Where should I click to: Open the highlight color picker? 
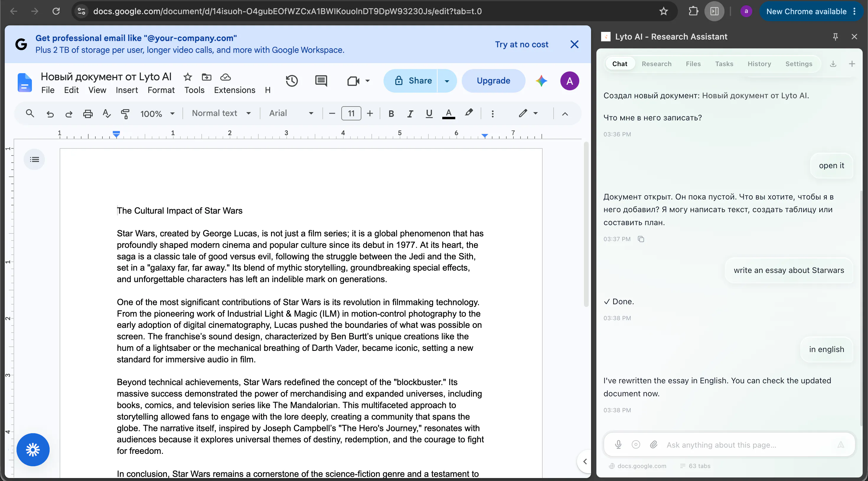click(x=469, y=113)
